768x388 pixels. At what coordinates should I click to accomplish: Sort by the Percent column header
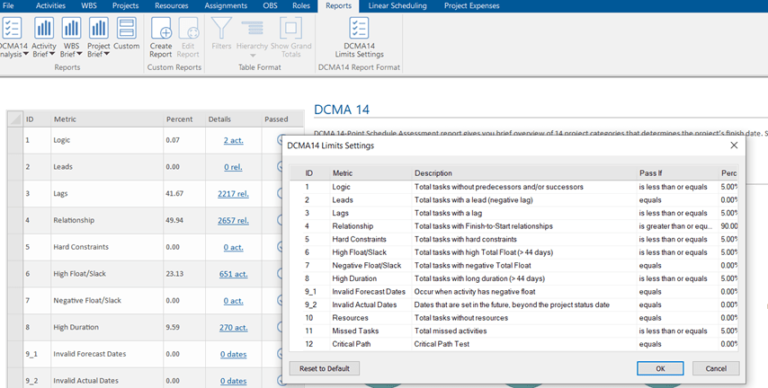[184, 119]
